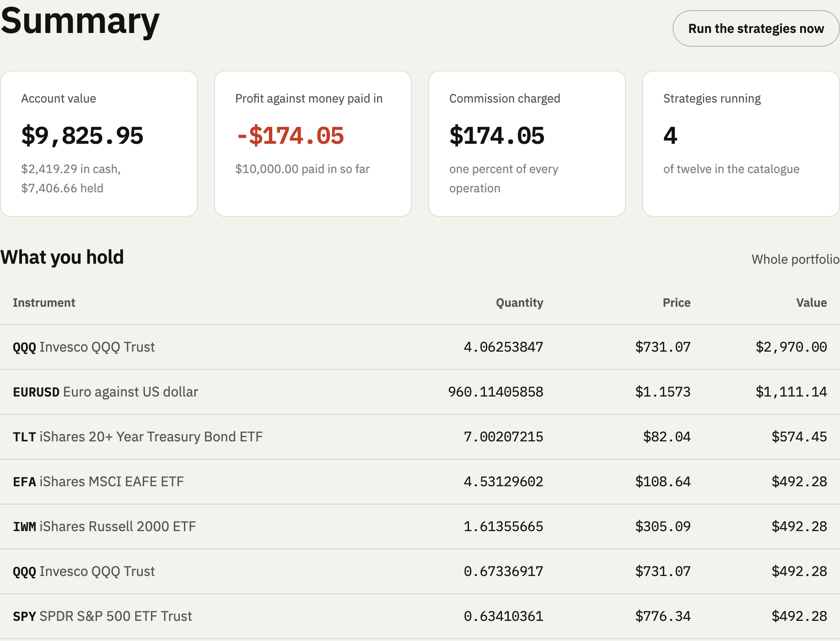Click the quantity 7.00207215
Image resolution: width=840 pixels, height=641 pixels.
click(x=503, y=437)
